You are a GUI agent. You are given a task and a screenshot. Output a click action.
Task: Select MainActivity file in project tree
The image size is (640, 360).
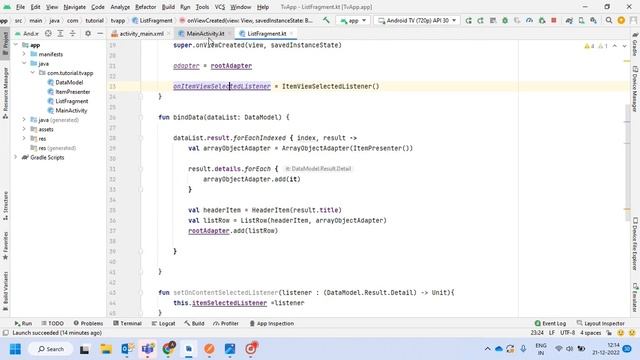(x=67, y=111)
